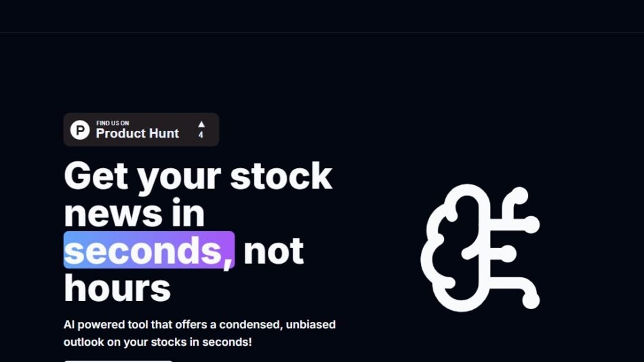This screenshot has width=644, height=362.
Task: Click the "outlook on your stocks" text line
Action: tap(157, 342)
